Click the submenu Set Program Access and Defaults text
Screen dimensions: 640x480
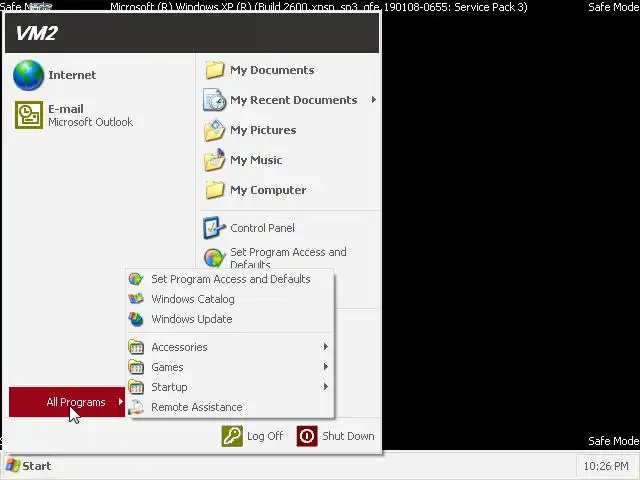pyautogui.click(x=231, y=279)
